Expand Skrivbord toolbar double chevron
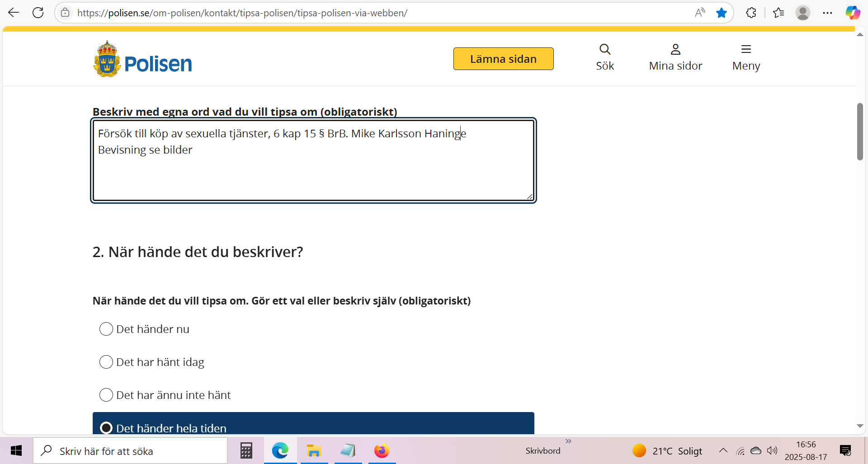The image size is (868, 464). (568, 441)
